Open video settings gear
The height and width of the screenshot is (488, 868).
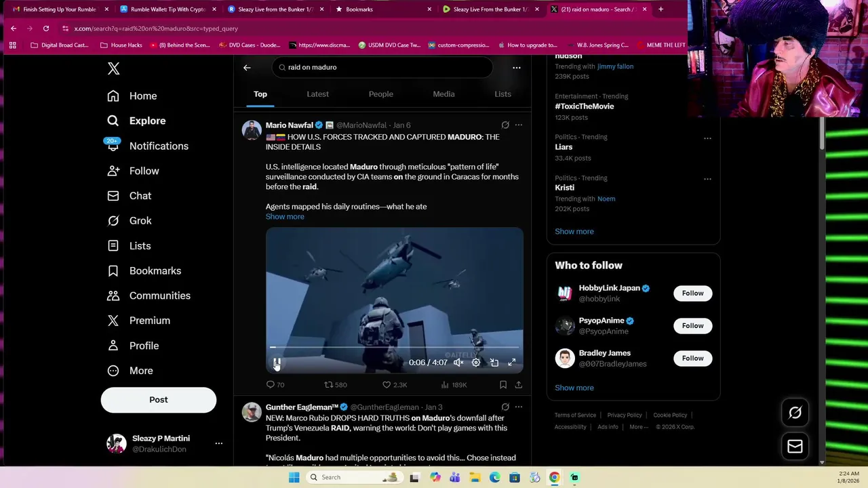pyautogui.click(x=476, y=363)
